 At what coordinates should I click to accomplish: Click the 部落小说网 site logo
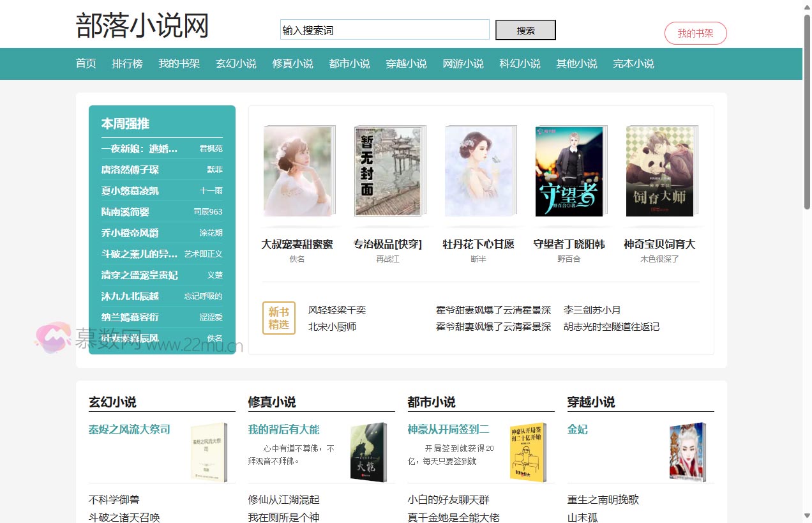pyautogui.click(x=142, y=26)
